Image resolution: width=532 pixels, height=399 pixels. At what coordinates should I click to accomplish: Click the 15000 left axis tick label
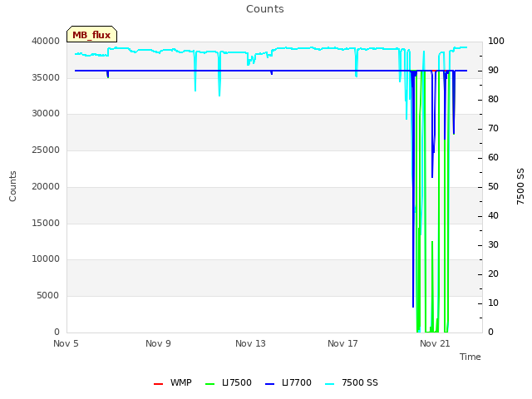(46, 224)
